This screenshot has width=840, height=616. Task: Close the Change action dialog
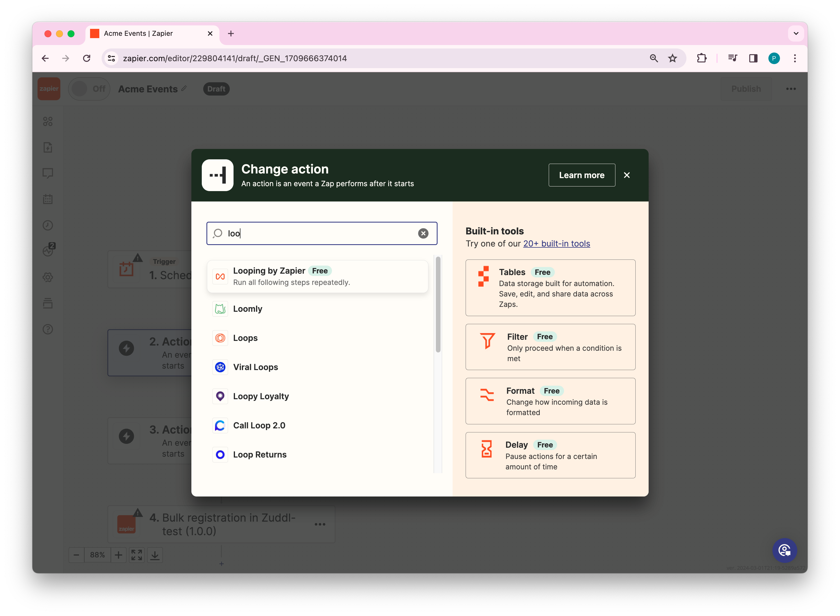click(626, 175)
